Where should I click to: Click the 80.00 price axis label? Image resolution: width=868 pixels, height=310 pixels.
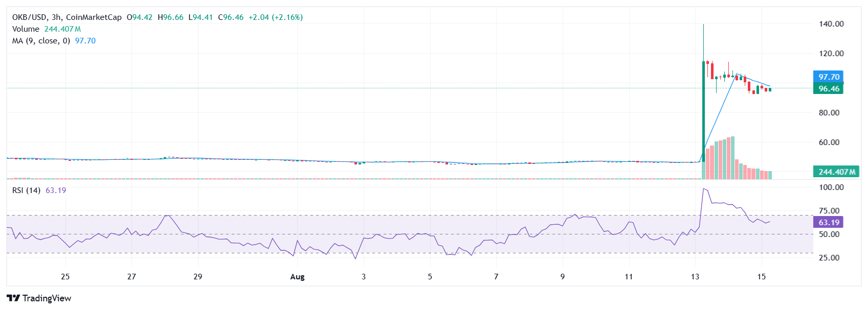coord(829,113)
